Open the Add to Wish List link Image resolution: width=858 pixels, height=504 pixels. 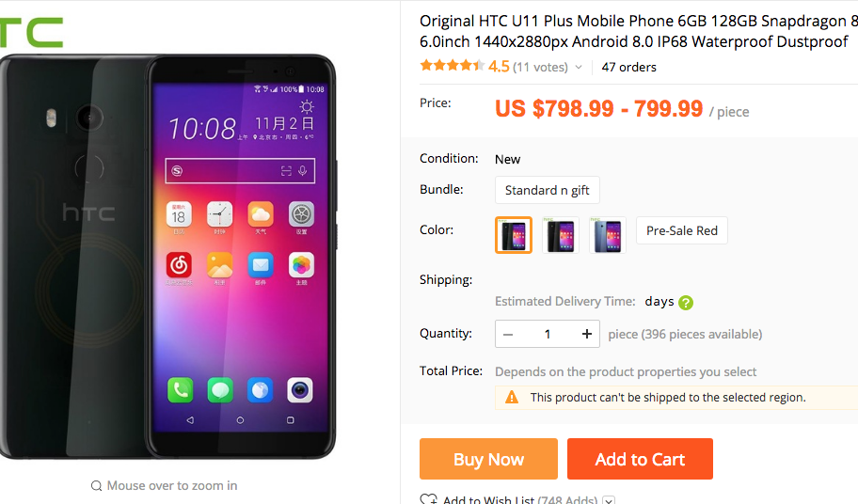[488, 499]
